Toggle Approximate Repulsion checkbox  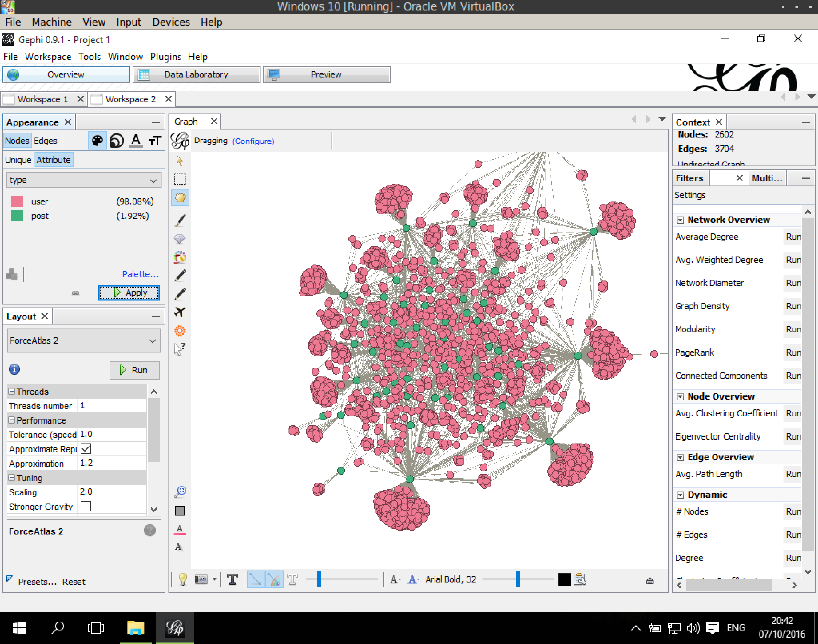click(86, 449)
